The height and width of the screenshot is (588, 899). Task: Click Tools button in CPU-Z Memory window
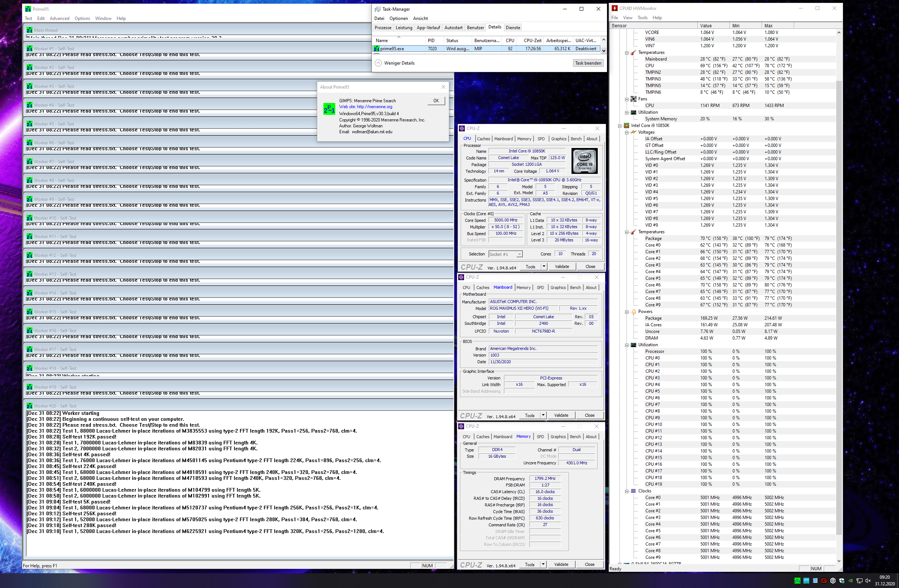(x=529, y=564)
